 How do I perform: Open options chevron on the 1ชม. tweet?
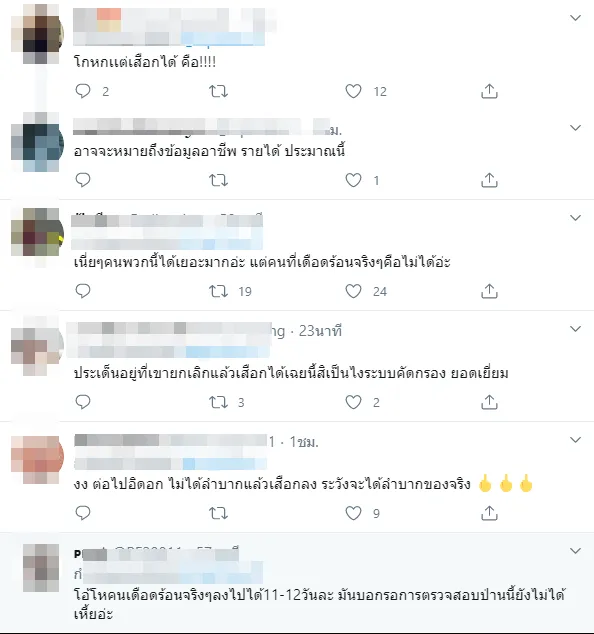pyautogui.click(x=575, y=440)
